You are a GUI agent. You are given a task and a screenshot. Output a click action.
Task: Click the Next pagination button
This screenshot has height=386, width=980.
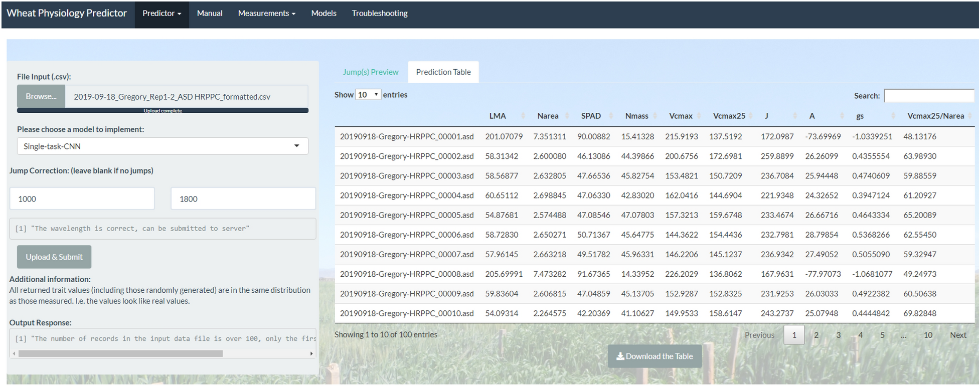[x=958, y=335]
